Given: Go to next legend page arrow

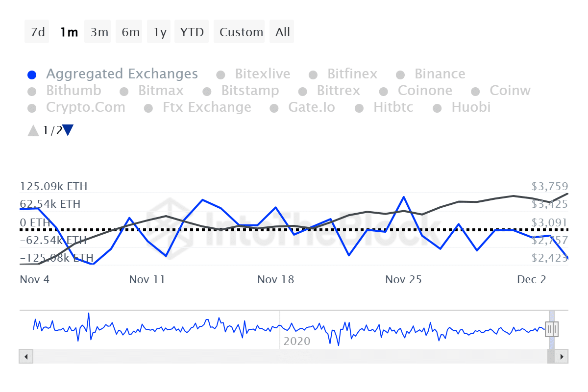Looking at the screenshot, I should pyautogui.click(x=68, y=130).
